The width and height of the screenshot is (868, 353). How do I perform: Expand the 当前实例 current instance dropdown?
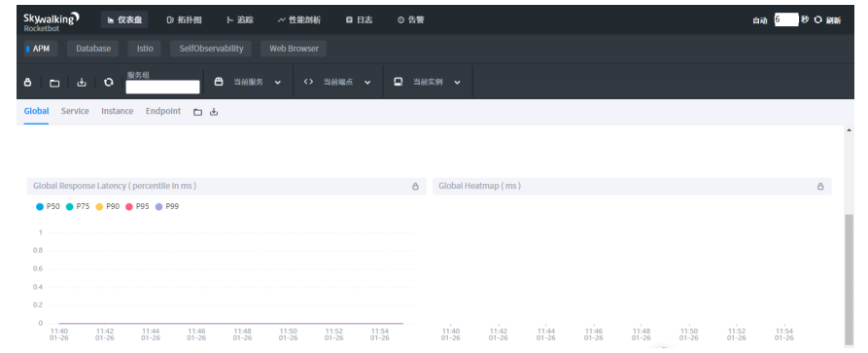tap(457, 83)
